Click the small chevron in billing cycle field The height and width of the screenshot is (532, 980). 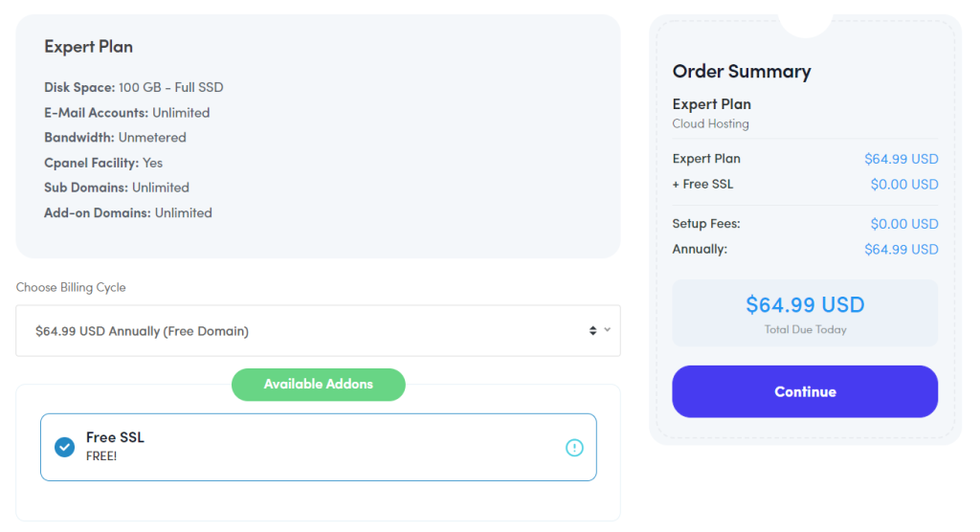click(607, 329)
